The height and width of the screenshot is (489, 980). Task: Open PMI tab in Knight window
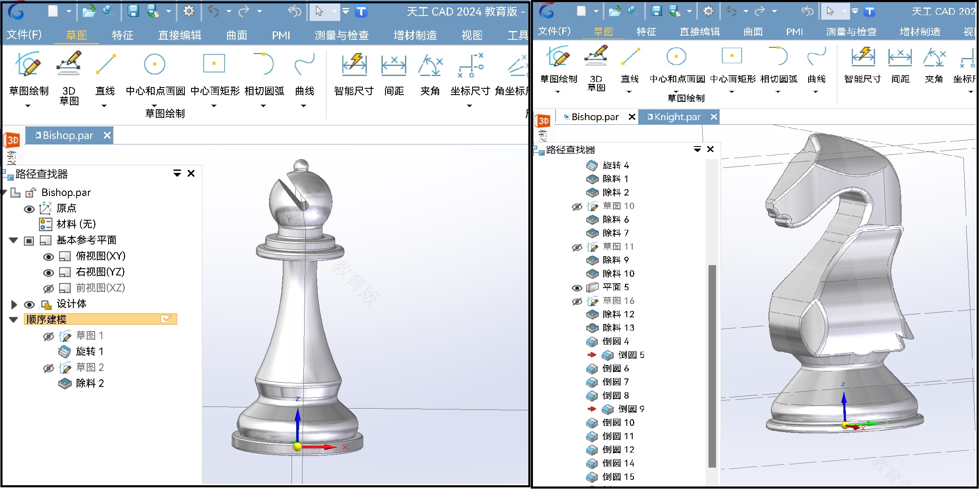point(794,31)
